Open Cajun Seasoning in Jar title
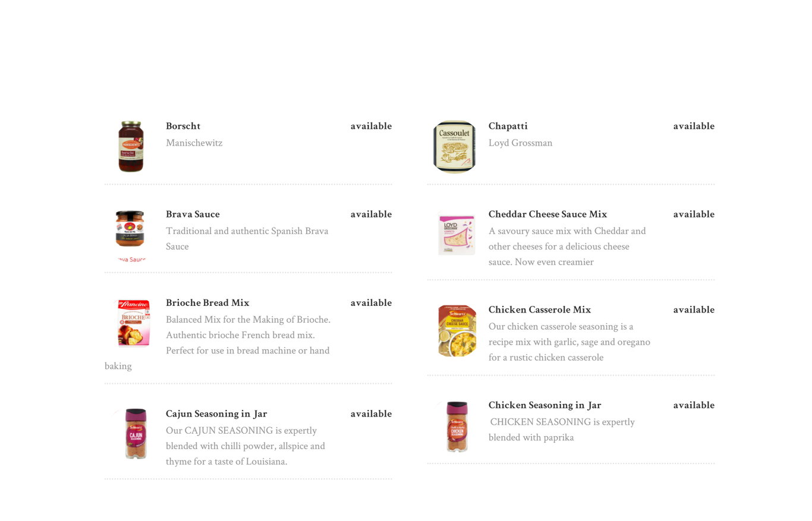 216,413
